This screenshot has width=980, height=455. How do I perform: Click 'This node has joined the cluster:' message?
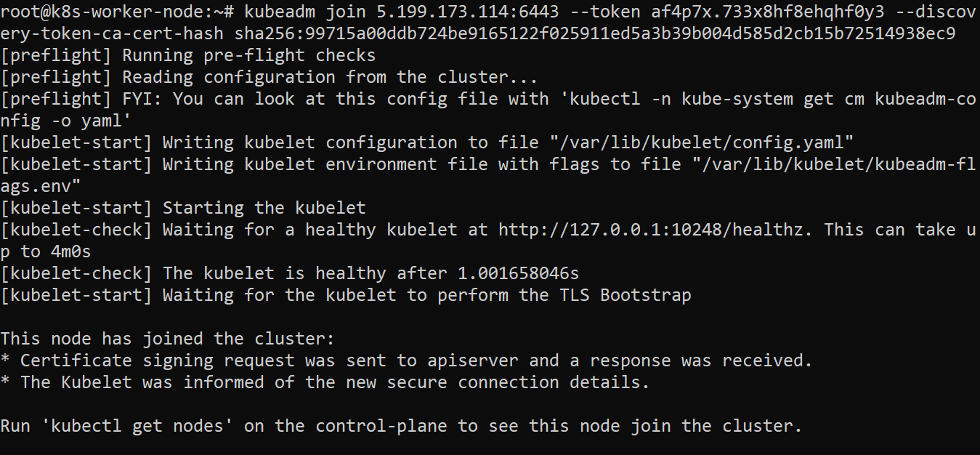pos(168,338)
